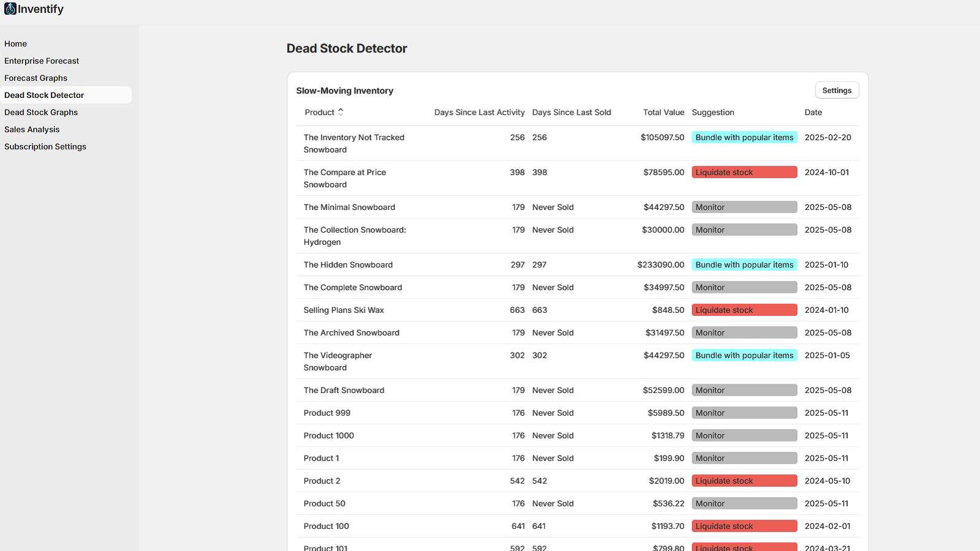Click the Liquidate stock badge for Product 2
The width and height of the screenshot is (980, 551).
744,481
